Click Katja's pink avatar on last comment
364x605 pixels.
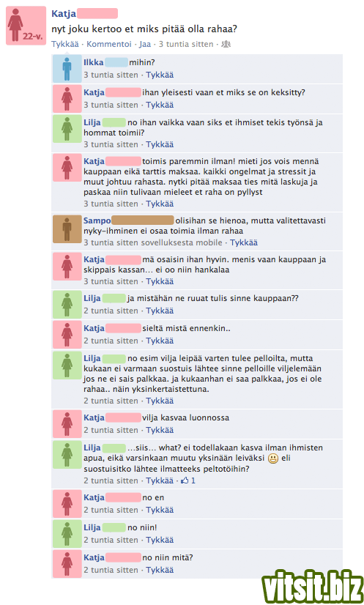click(x=67, y=564)
